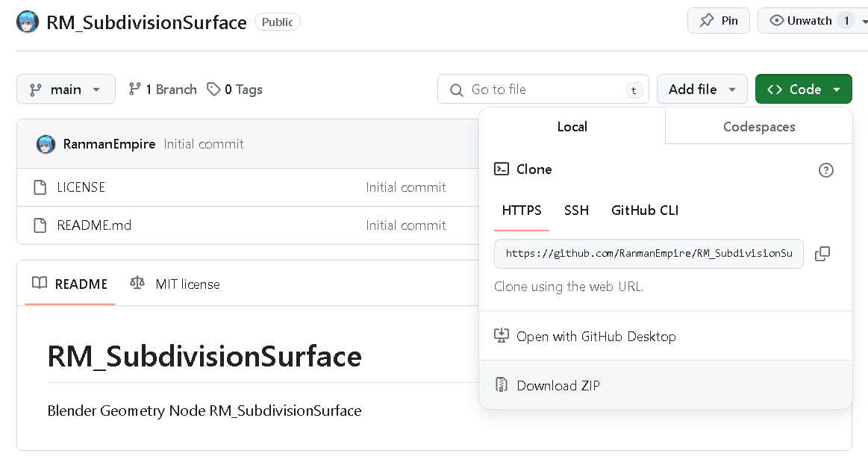Select the GitHub CLI clone tab

(x=645, y=210)
